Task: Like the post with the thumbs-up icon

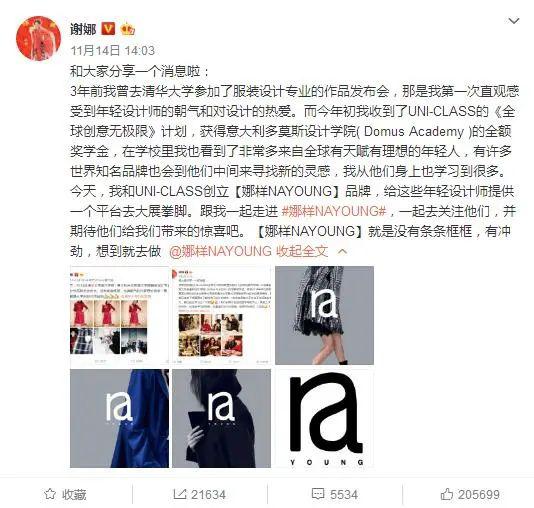Action: (446, 494)
